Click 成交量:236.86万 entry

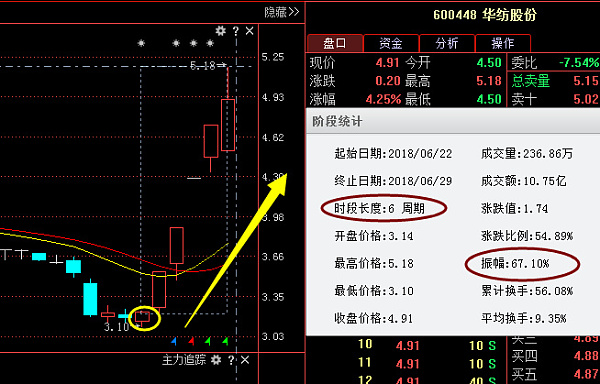(x=527, y=154)
